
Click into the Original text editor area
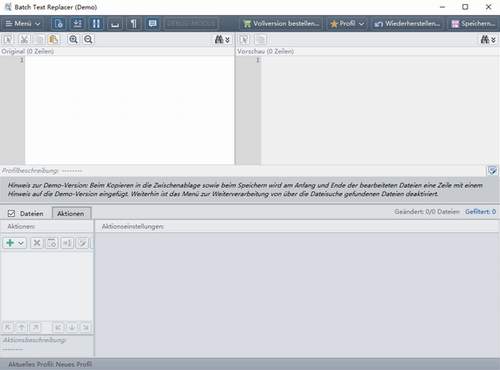coord(130,110)
